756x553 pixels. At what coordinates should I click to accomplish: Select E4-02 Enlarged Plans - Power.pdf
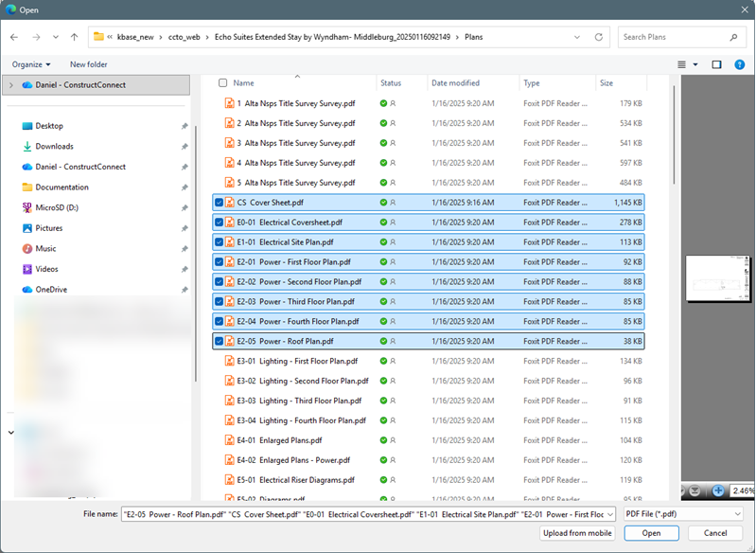point(429,460)
